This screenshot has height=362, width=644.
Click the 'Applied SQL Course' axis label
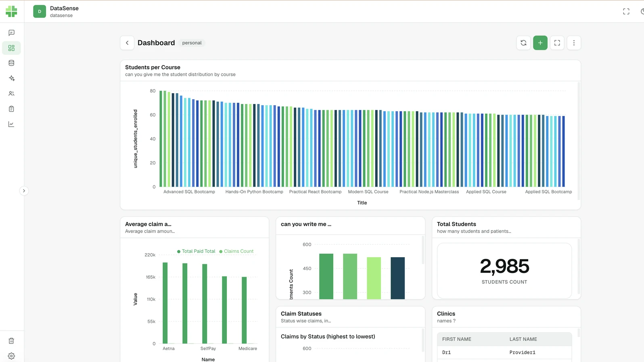[x=486, y=192]
